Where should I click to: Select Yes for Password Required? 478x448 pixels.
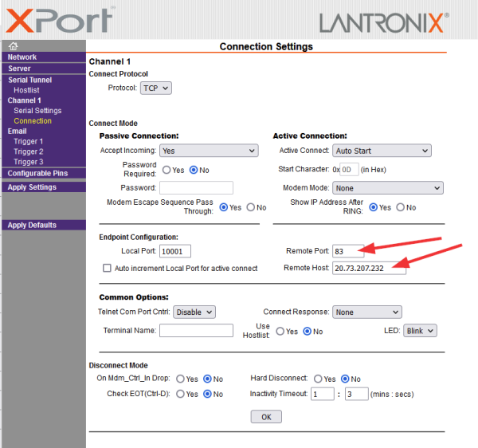tap(167, 170)
